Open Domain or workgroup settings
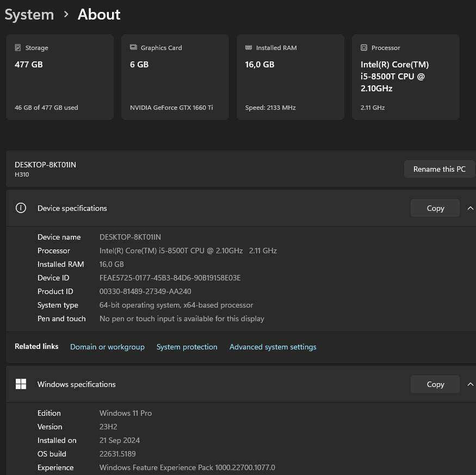This screenshot has height=475, width=476. click(107, 347)
